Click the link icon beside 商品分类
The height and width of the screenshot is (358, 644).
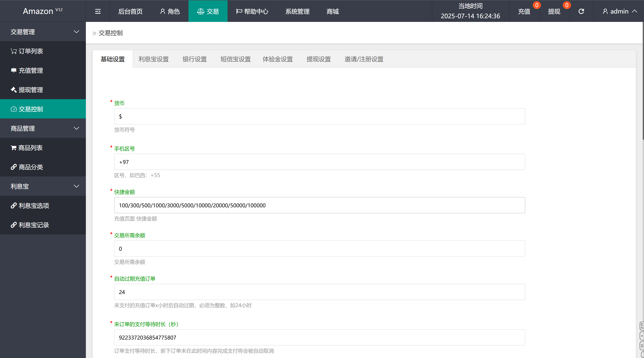(14, 167)
